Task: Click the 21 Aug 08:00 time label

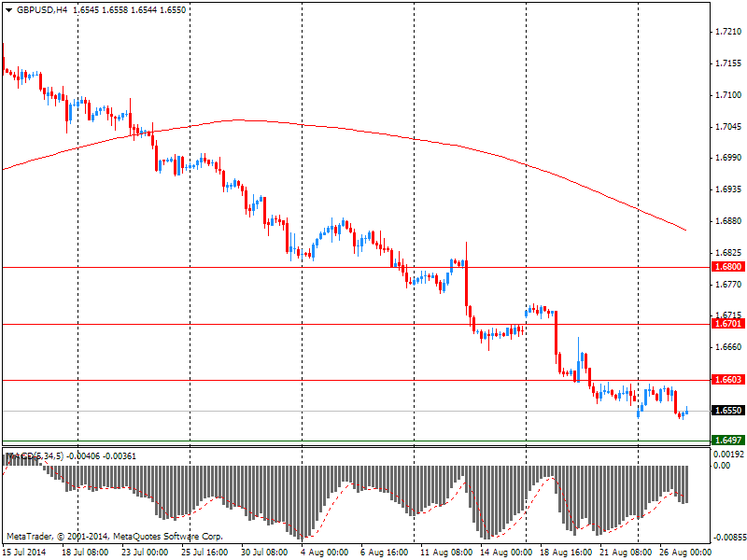Action: (625, 553)
